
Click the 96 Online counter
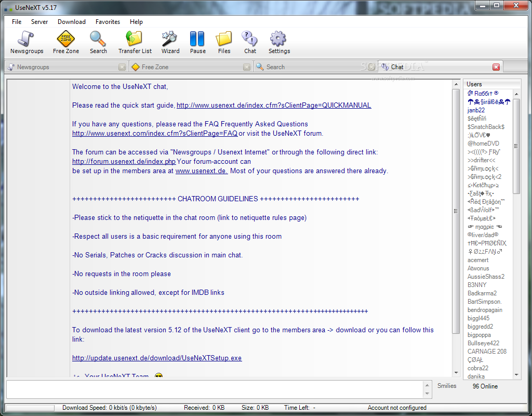pos(485,386)
